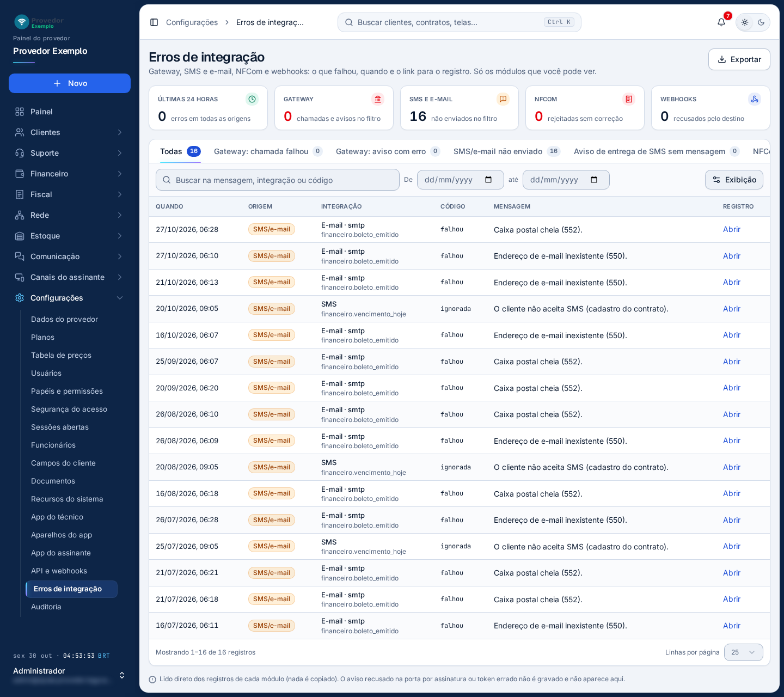Open the notifications bell
The image size is (784, 697).
click(721, 22)
